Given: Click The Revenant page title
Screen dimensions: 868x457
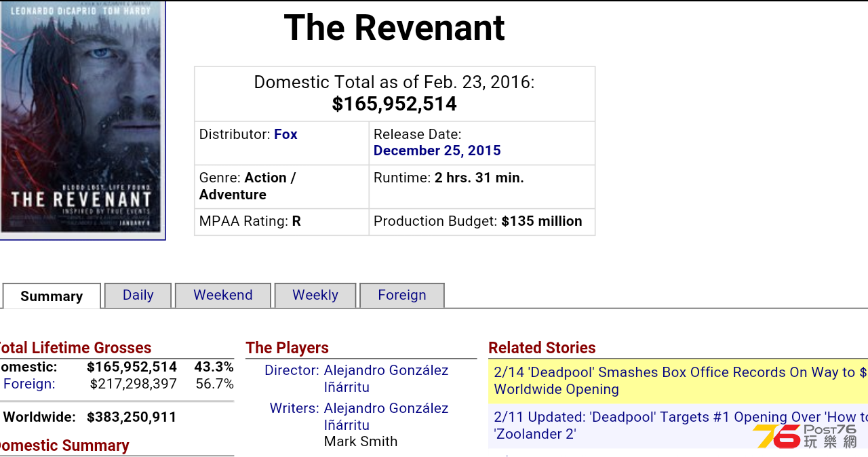Looking at the screenshot, I should (x=394, y=28).
